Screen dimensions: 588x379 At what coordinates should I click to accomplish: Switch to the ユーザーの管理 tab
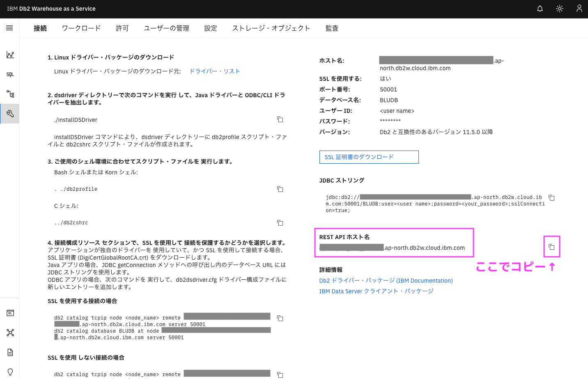(x=166, y=28)
